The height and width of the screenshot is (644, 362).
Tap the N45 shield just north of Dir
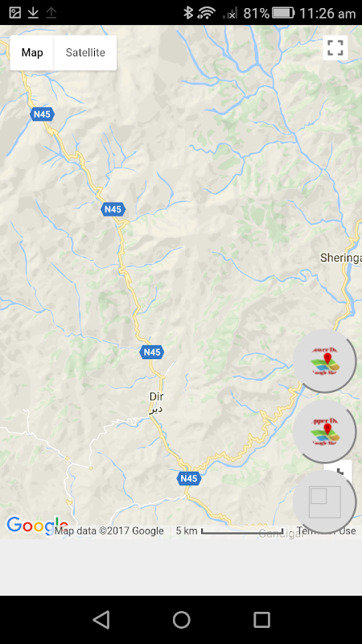(152, 352)
